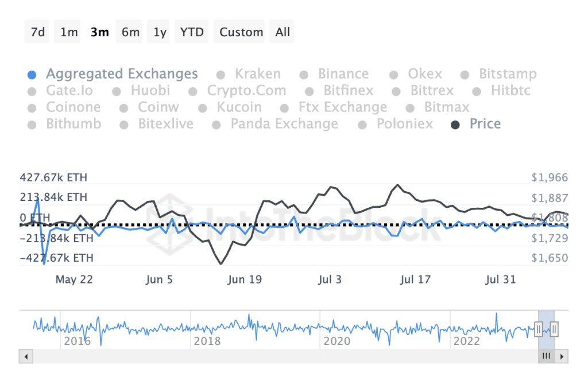
Task: Click the scrollbar right arrow
Action: coord(562,356)
